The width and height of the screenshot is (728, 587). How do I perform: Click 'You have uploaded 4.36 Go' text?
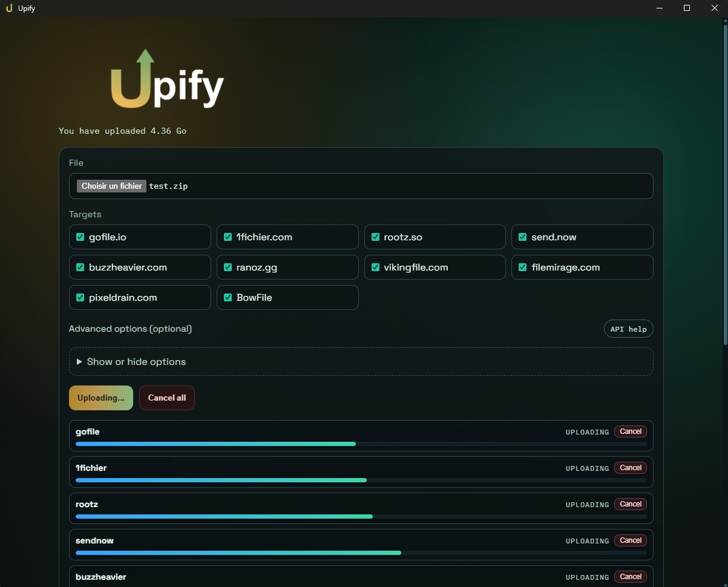click(x=122, y=131)
